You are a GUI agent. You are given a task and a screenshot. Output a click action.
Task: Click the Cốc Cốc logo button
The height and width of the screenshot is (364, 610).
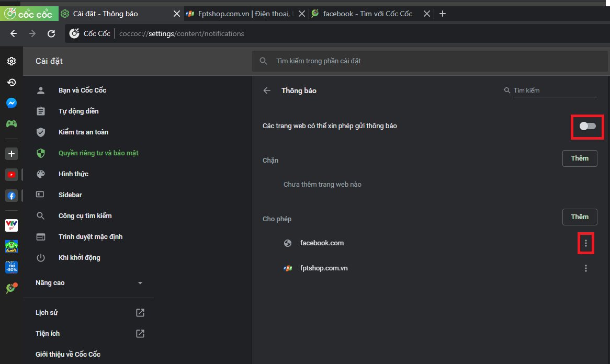pos(29,14)
